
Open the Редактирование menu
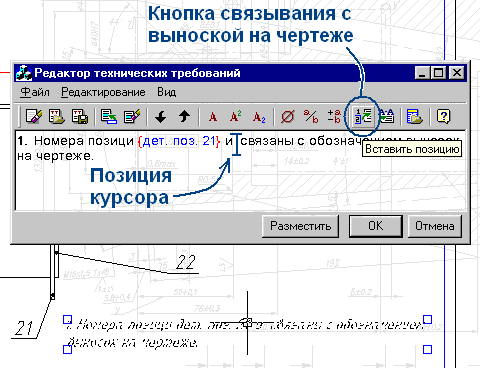[103, 92]
